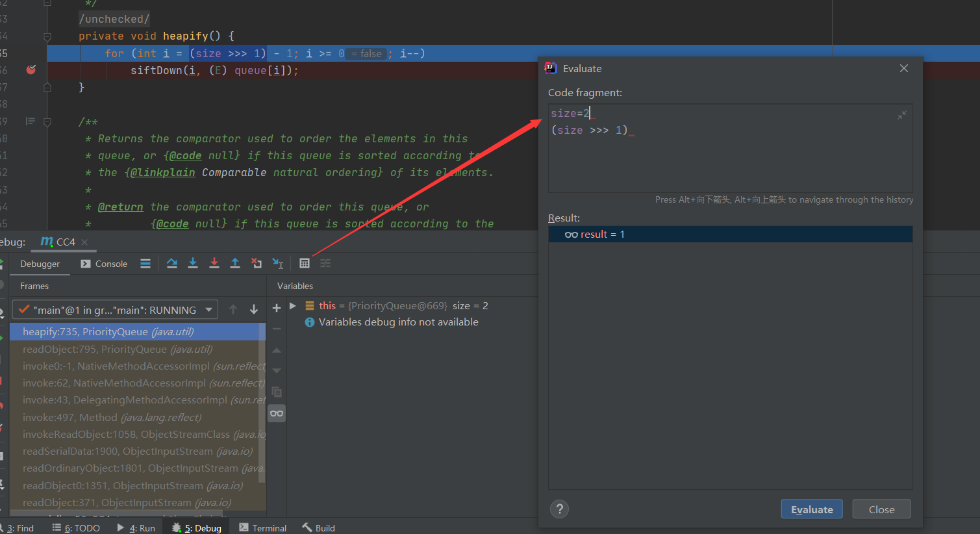Click Force Step Into red arrow icon

click(x=214, y=263)
